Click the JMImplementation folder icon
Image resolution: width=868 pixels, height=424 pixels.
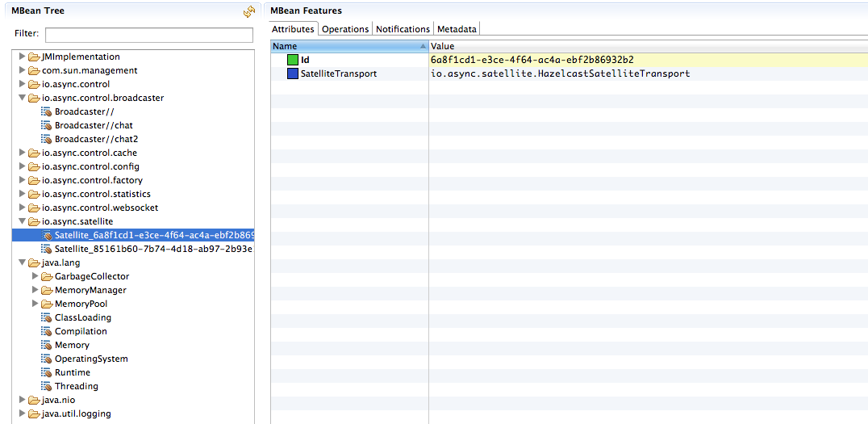35,57
